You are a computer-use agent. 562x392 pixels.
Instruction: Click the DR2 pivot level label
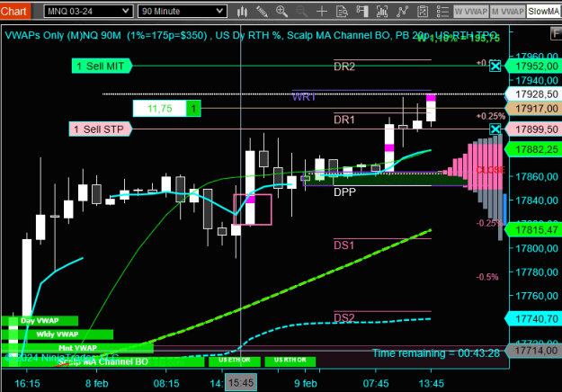pyautogui.click(x=344, y=67)
